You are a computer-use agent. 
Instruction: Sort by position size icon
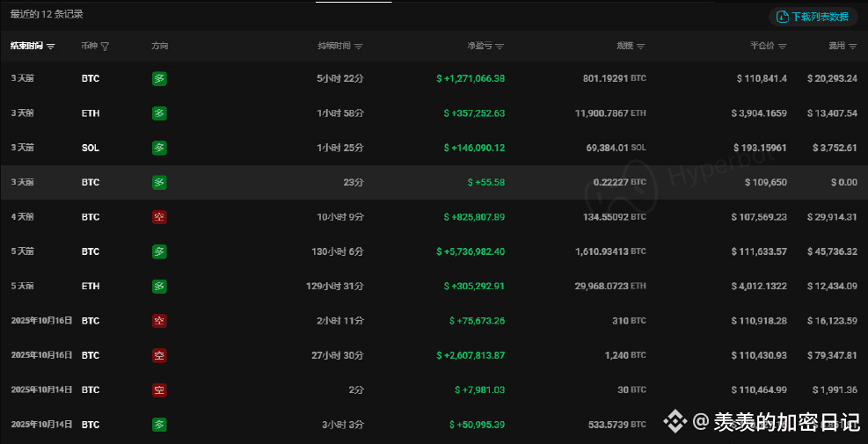pyautogui.click(x=640, y=46)
